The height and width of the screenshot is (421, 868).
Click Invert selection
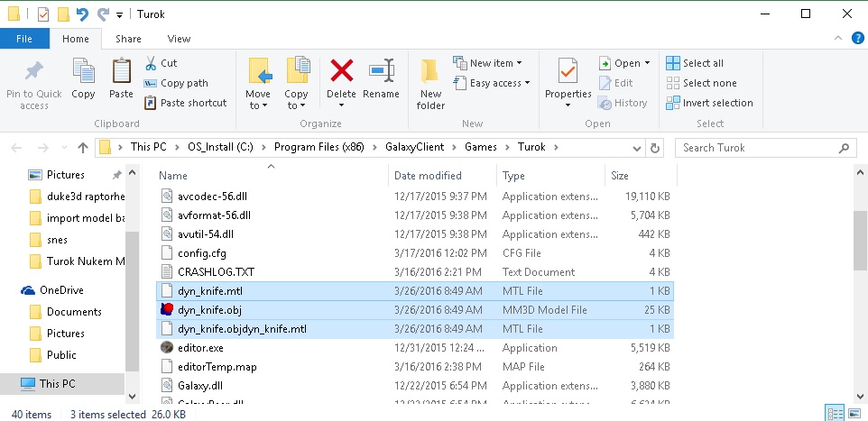(x=709, y=103)
